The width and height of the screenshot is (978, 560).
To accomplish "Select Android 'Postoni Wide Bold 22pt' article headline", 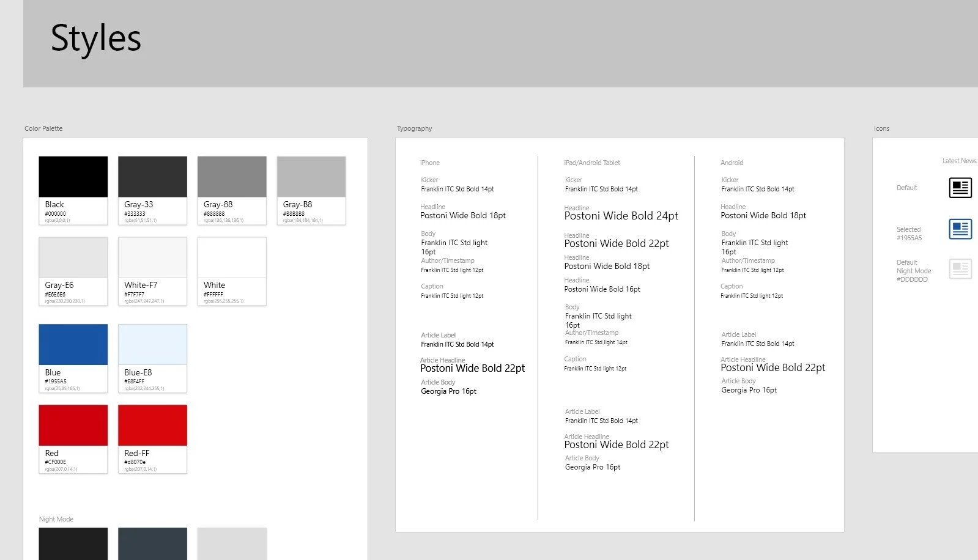I will click(773, 367).
